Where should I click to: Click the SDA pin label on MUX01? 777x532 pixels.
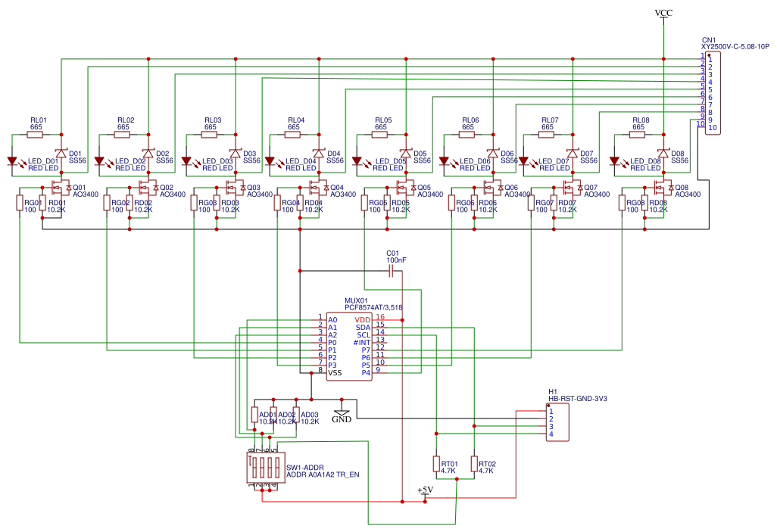(x=364, y=327)
